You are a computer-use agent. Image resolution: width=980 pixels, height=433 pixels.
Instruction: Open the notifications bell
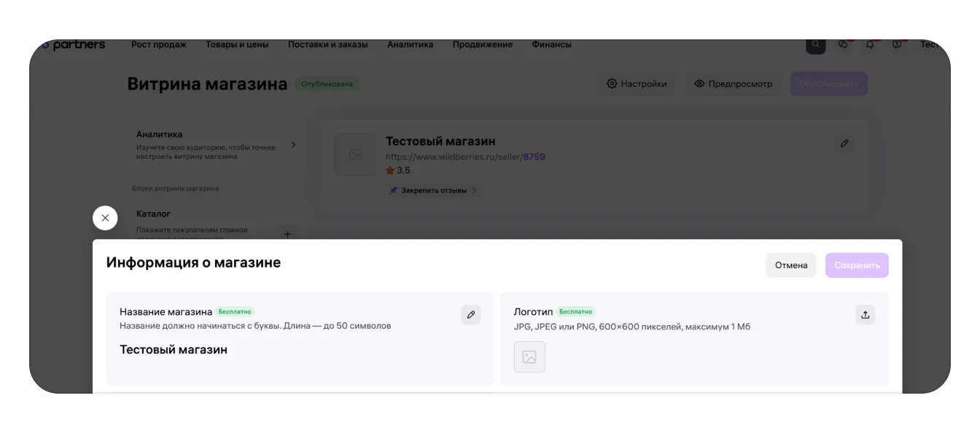pos(870,44)
